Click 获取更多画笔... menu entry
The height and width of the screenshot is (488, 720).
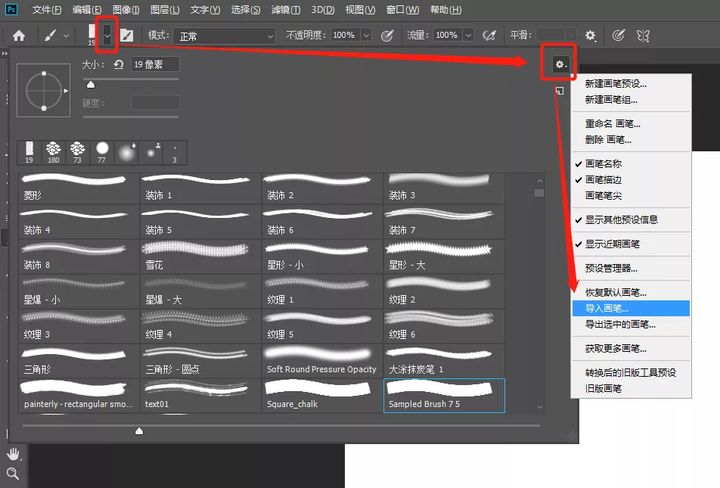pos(631,349)
